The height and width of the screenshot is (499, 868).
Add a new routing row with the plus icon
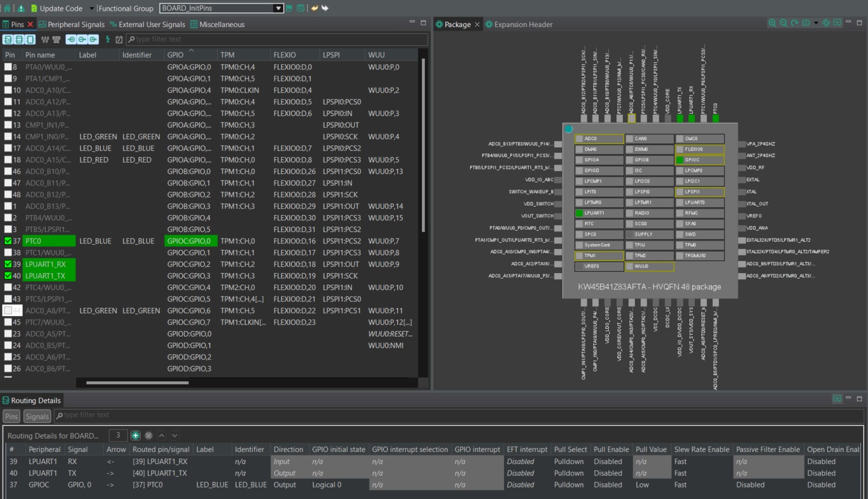135,435
